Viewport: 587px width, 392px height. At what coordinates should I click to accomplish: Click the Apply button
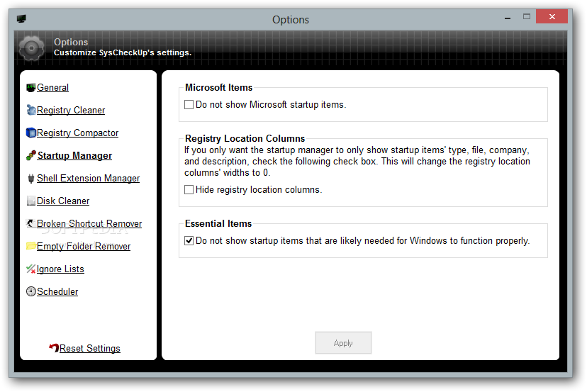[343, 342]
